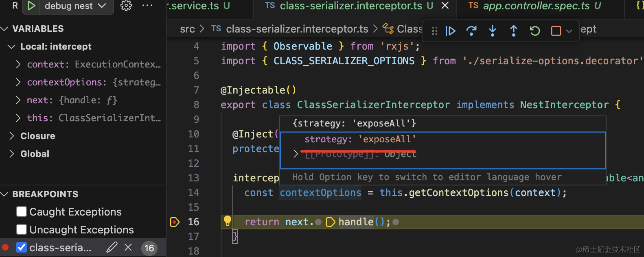Expand the [[Prototype]] entry in the hover
This screenshot has height=257, width=644.
(x=296, y=154)
